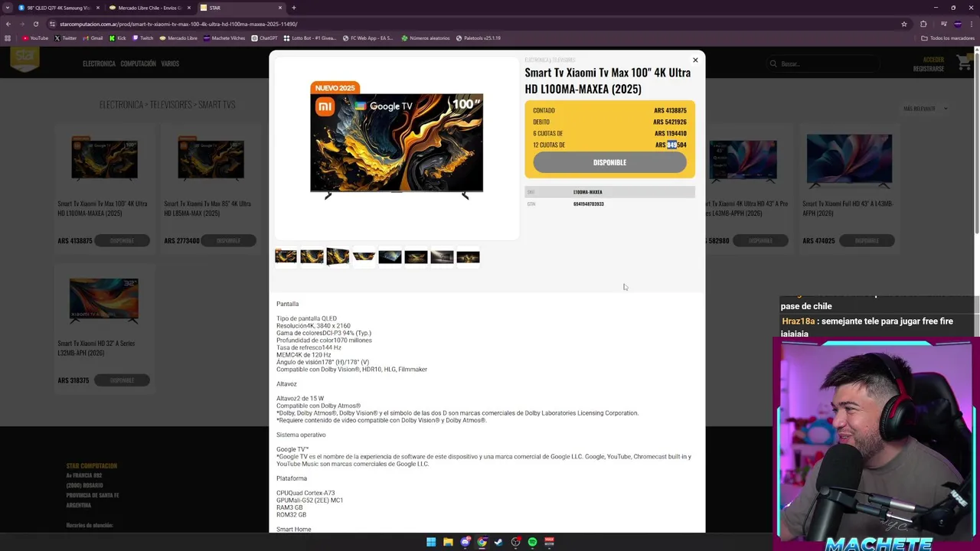Open Steam from the taskbar
Screen dimensions: 980x551
pyautogui.click(x=498, y=542)
